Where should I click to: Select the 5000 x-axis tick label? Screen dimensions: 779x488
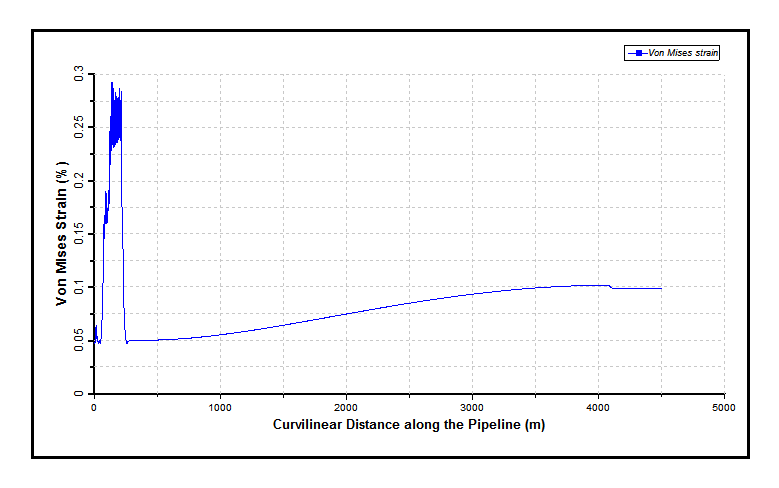724,407
